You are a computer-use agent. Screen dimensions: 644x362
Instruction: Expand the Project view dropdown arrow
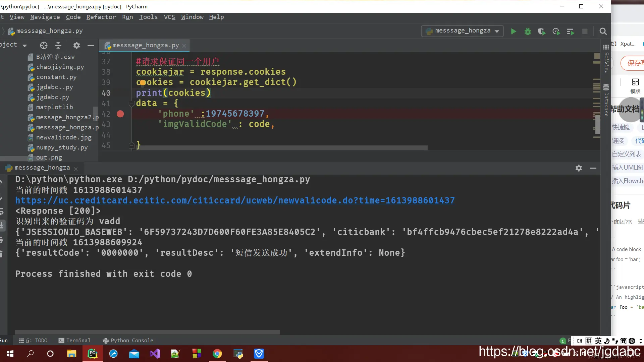tap(24, 45)
